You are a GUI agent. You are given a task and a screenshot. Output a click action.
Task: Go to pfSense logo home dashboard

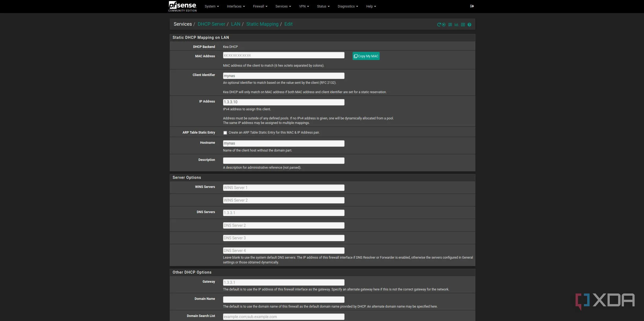(x=183, y=6)
